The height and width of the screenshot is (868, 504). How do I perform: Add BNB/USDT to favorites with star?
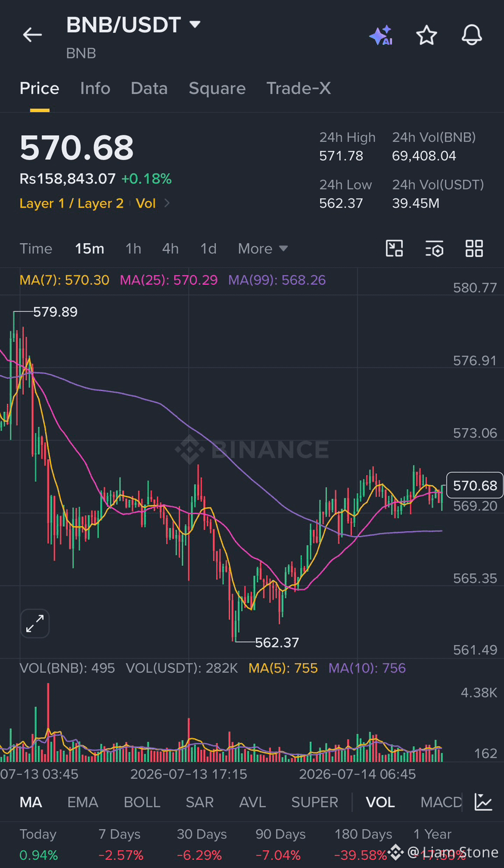[426, 35]
